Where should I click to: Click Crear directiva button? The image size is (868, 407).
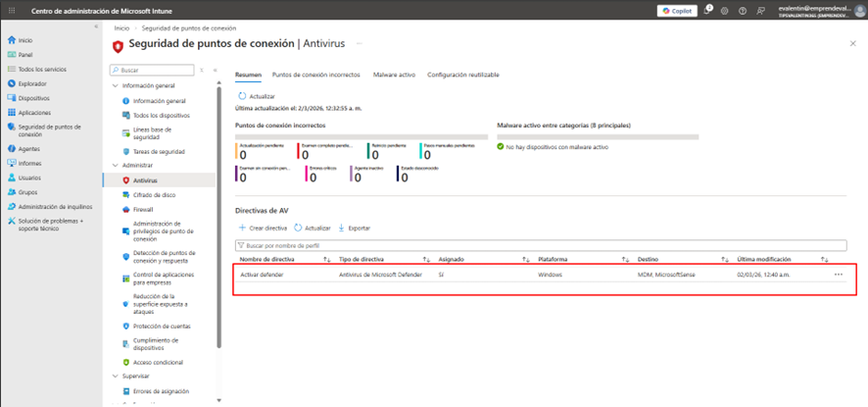263,228
